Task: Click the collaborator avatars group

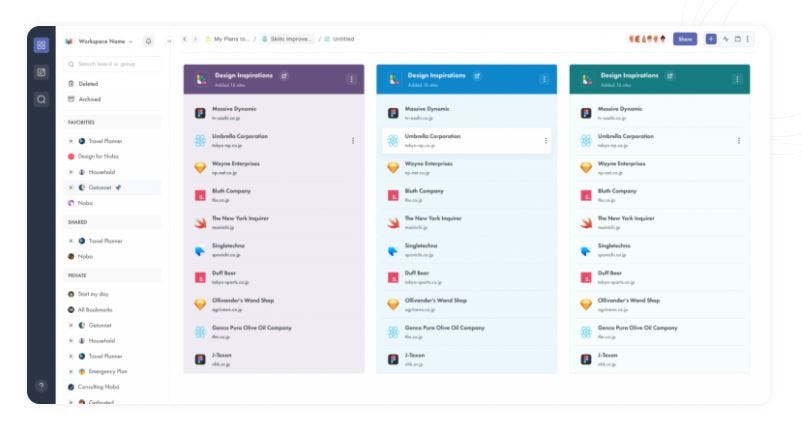Action: click(x=647, y=39)
